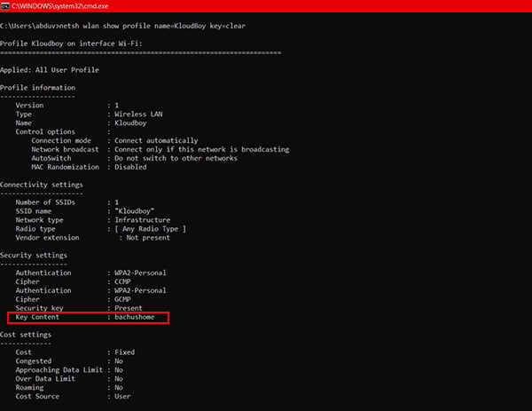Click Security key 'Present' value
Screen dimensions: 532x411
[129, 308]
